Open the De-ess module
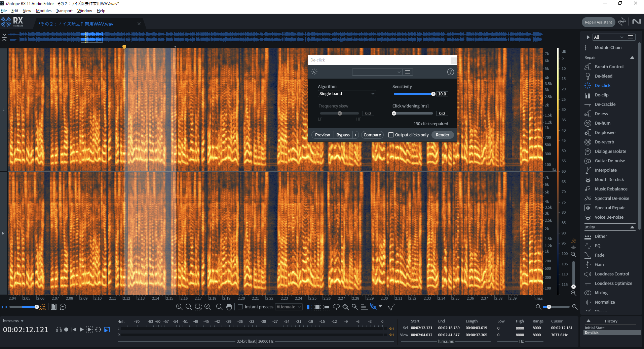 (601, 114)
